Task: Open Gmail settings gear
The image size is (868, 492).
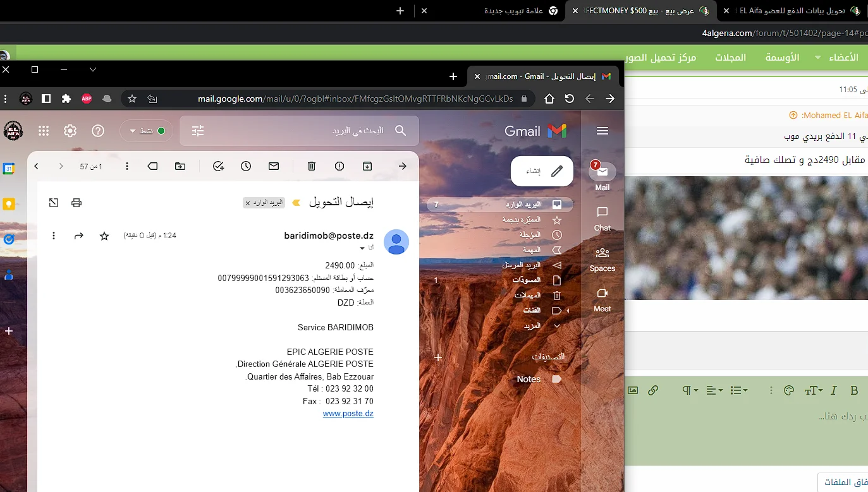Action: 70,131
